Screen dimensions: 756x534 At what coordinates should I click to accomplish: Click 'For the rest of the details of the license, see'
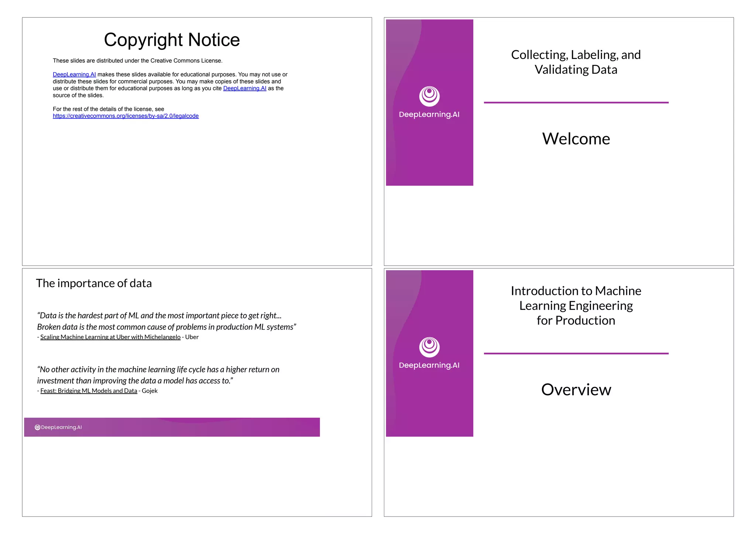click(109, 109)
